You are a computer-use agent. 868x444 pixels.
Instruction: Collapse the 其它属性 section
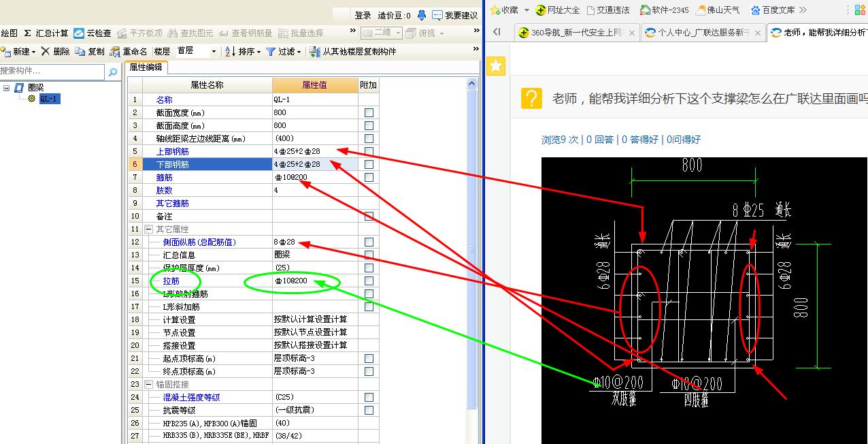pos(149,229)
